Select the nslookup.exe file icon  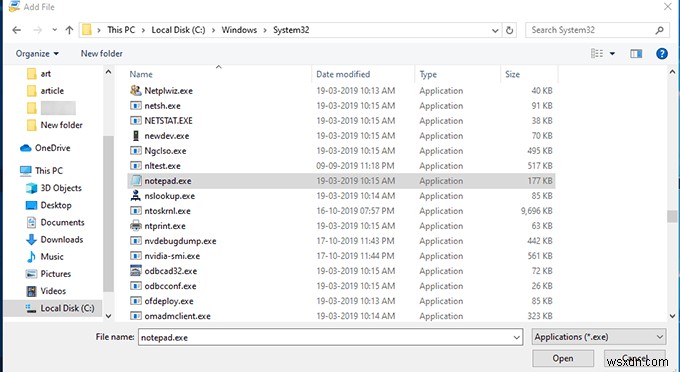(x=136, y=196)
